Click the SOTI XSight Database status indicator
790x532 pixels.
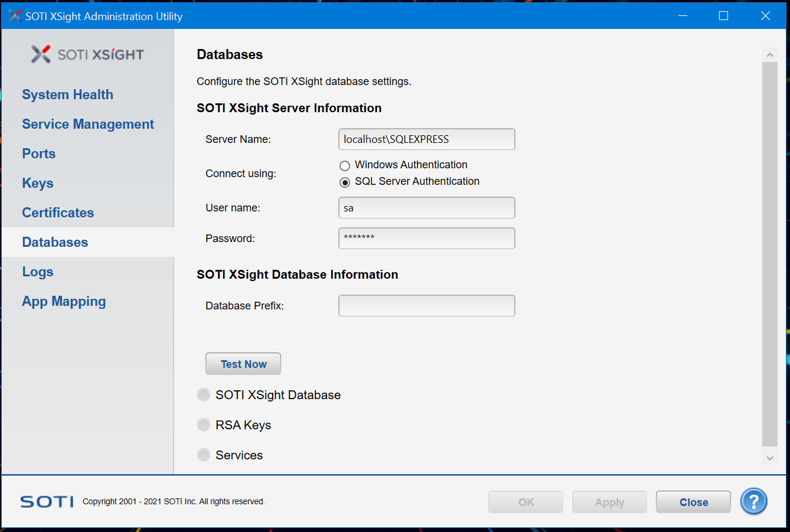204,394
